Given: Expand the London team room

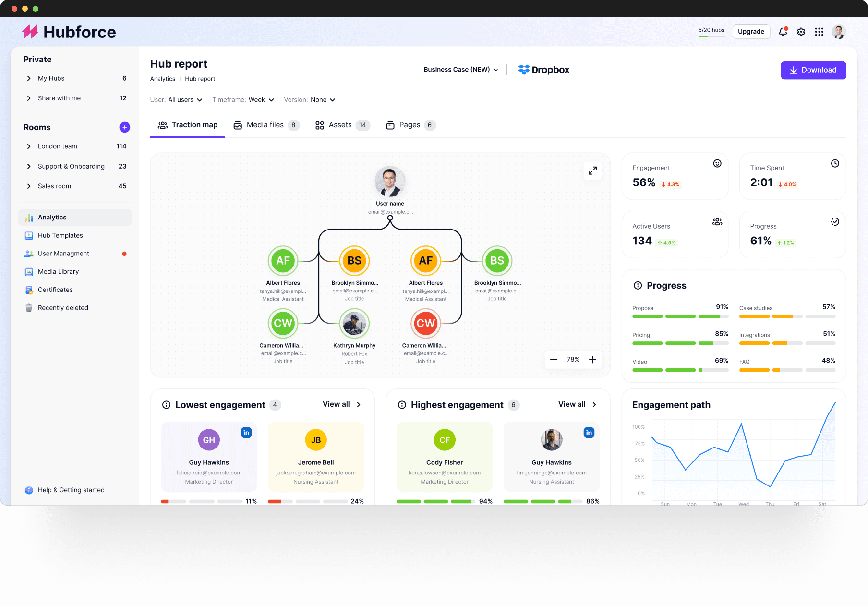Looking at the screenshot, I should pyautogui.click(x=29, y=146).
